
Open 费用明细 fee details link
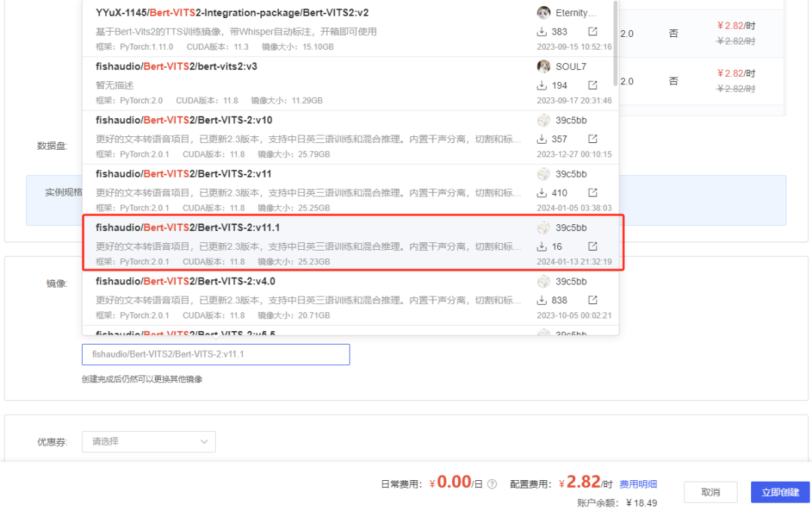638,484
